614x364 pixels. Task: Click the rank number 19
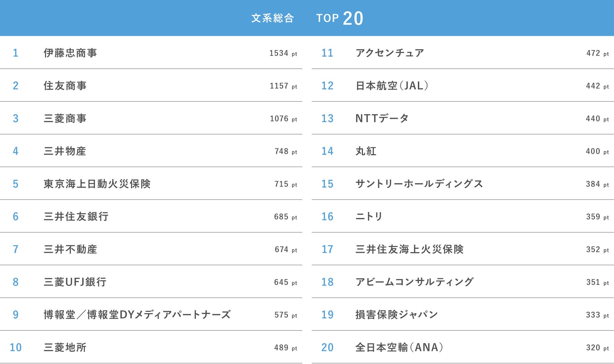(327, 315)
